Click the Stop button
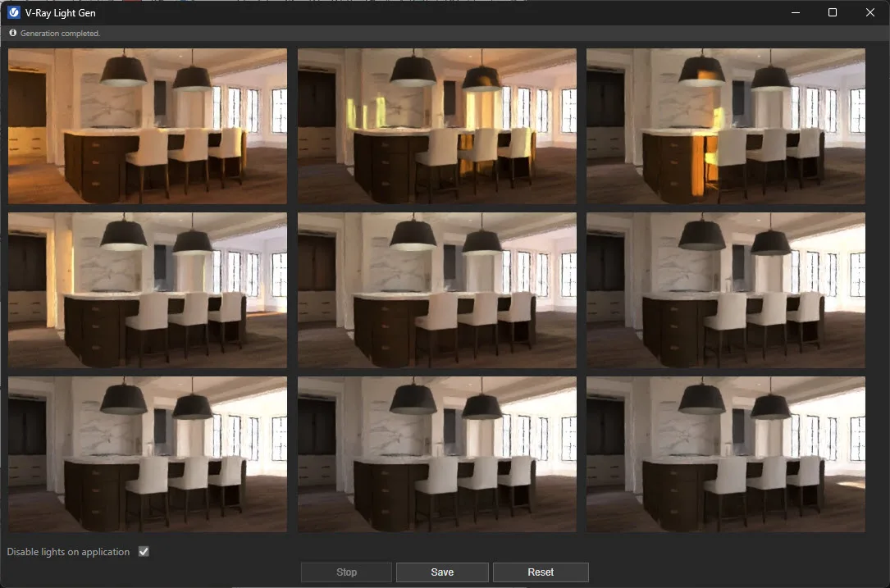The height and width of the screenshot is (588, 890). (x=345, y=572)
